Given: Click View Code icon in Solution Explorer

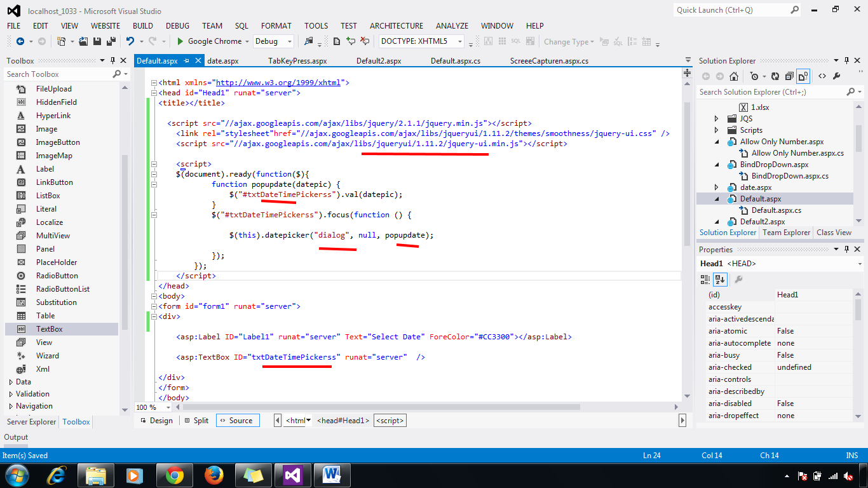Looking at the screenshot, I should click(x=822, y=76).
